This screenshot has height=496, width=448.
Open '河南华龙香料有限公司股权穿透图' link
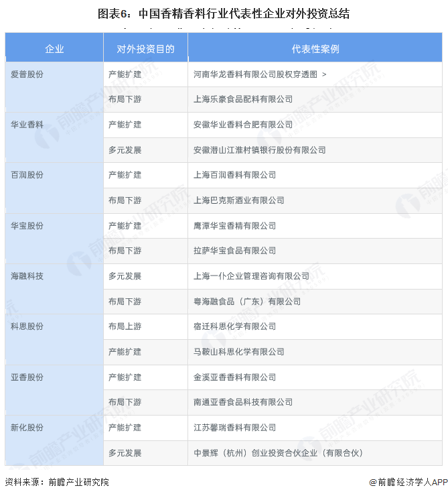pyautogui.click(x=259, y=74)
